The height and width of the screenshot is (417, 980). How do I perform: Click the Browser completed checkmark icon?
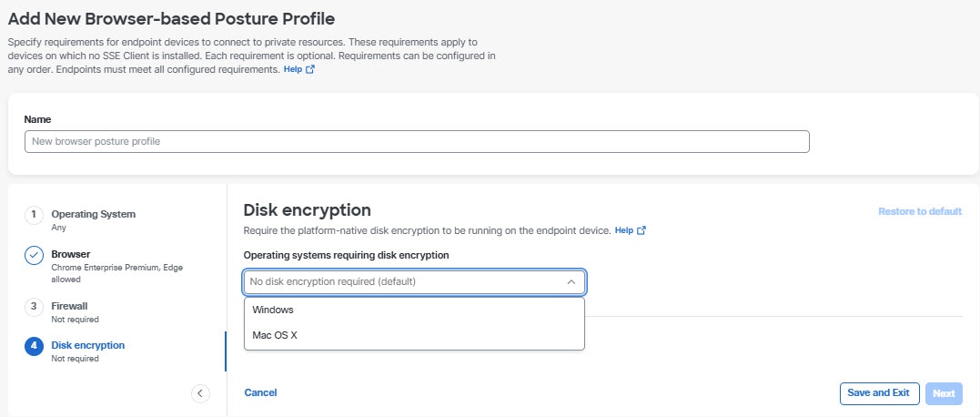[34, 255]
